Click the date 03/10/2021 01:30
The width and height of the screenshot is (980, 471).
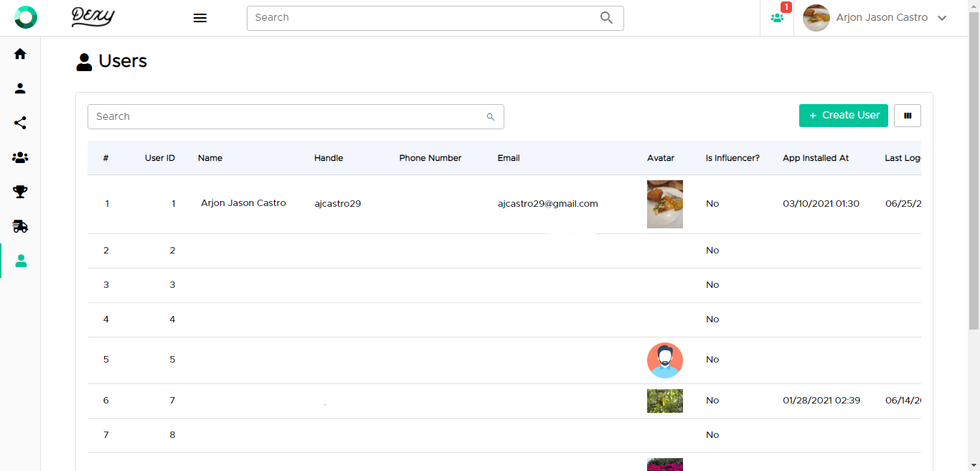[x=821, y=204]
